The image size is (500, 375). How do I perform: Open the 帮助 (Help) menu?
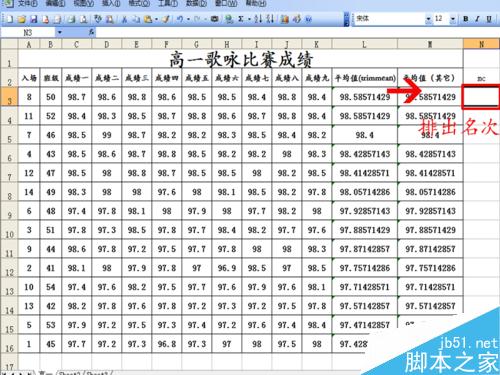(x=256, y=3)
